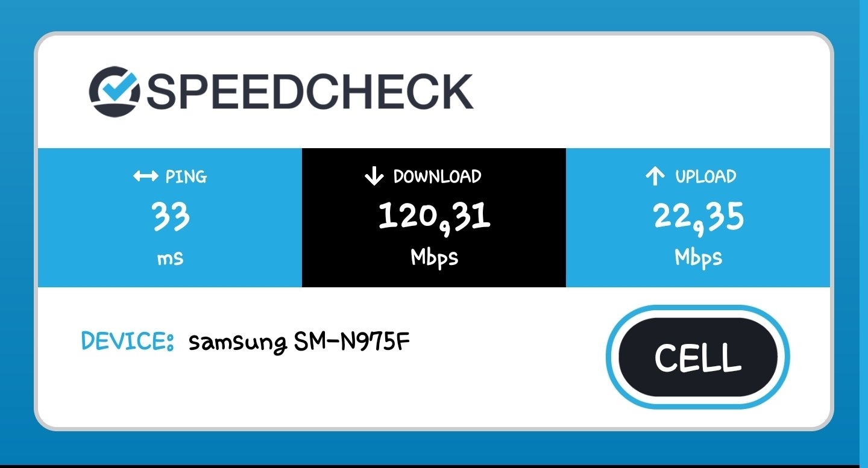Image resolution: width=868 pixels, height=468 pixels.
Task: Click the download arrow icon
Action: tap(374, 176)
